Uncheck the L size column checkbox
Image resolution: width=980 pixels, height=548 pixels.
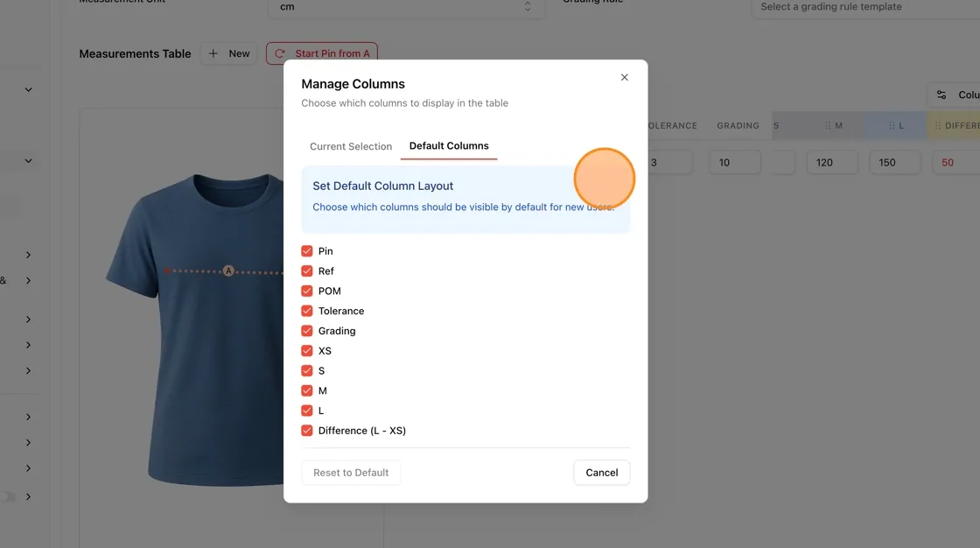307,411
